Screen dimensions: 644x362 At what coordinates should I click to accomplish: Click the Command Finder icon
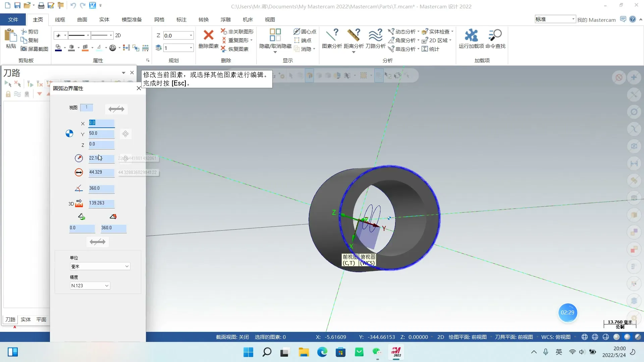[x=495, y=35]
